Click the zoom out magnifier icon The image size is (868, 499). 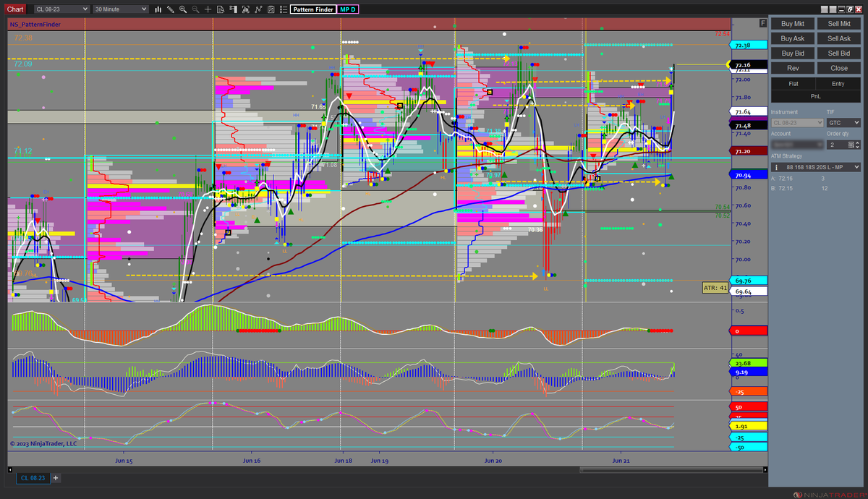pyautogui.click(x=195, y=9)
